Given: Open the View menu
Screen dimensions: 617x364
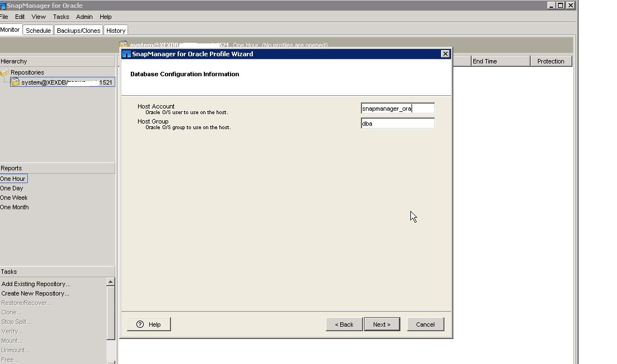Looking at the screenshot, I should click(x=38, y=17).
